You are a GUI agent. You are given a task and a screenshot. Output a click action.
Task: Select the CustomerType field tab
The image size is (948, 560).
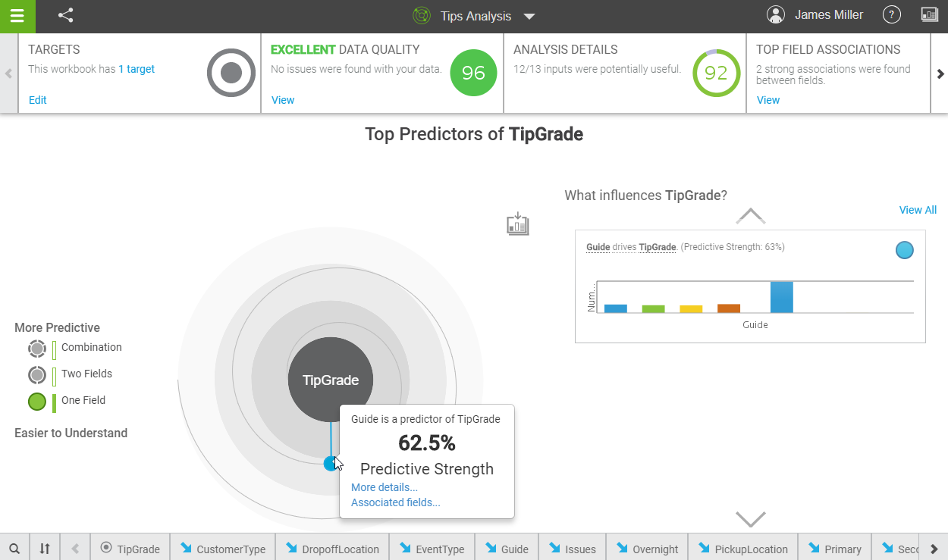223,549
